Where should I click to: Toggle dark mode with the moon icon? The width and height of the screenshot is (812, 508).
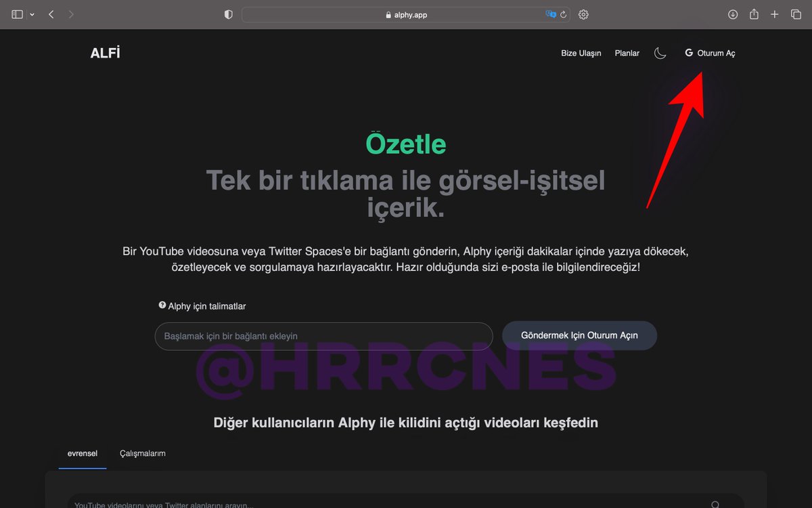pos(660,53)
